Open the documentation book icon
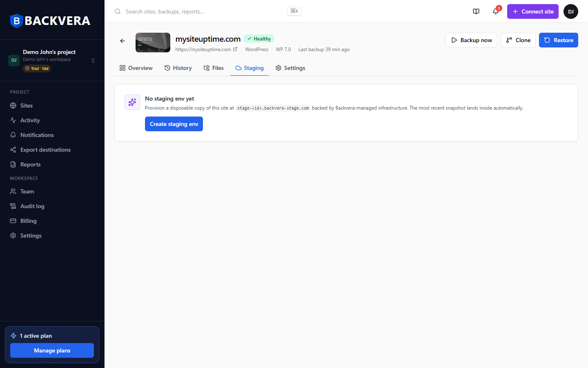 tap(476, 11)
